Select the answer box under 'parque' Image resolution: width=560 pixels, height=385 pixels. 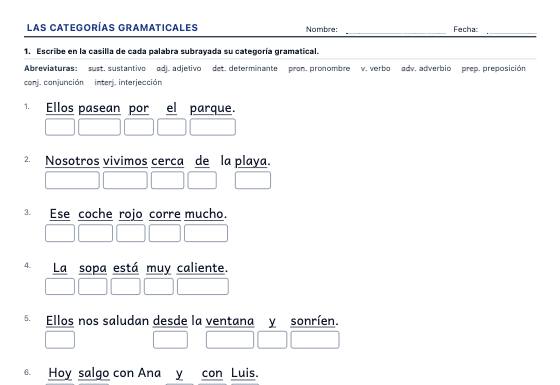tap(212, 127)
